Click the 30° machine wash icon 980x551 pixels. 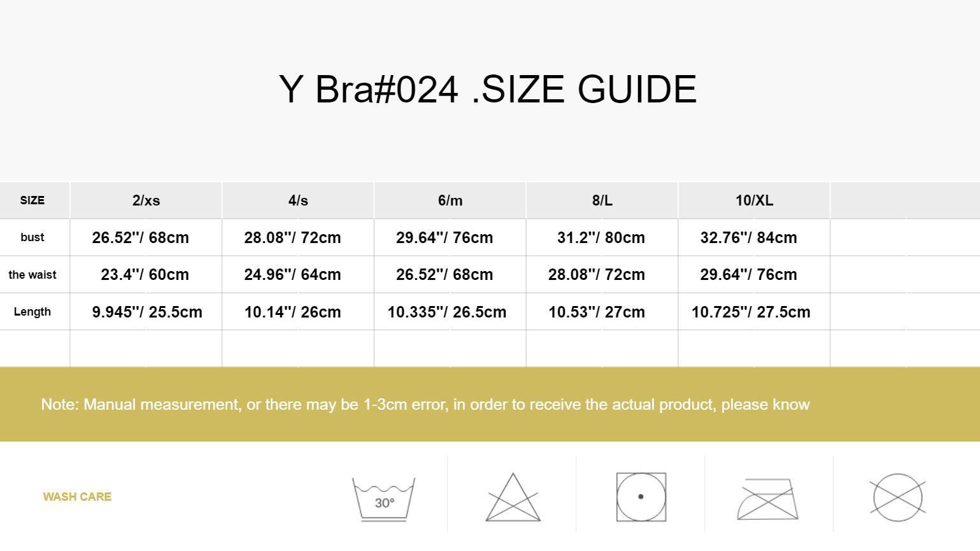pos(383,499)
